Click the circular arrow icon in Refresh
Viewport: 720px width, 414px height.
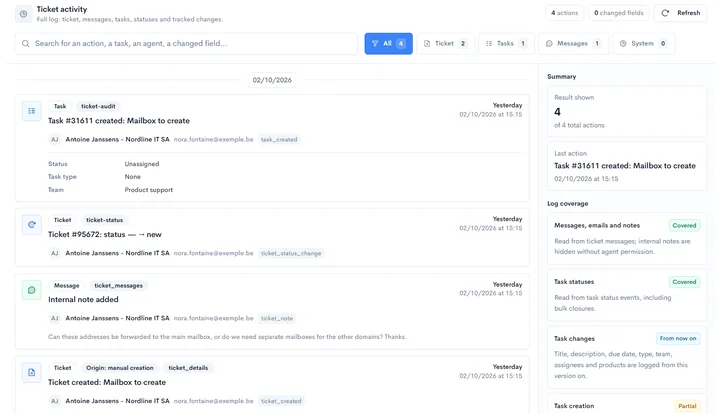665,13
